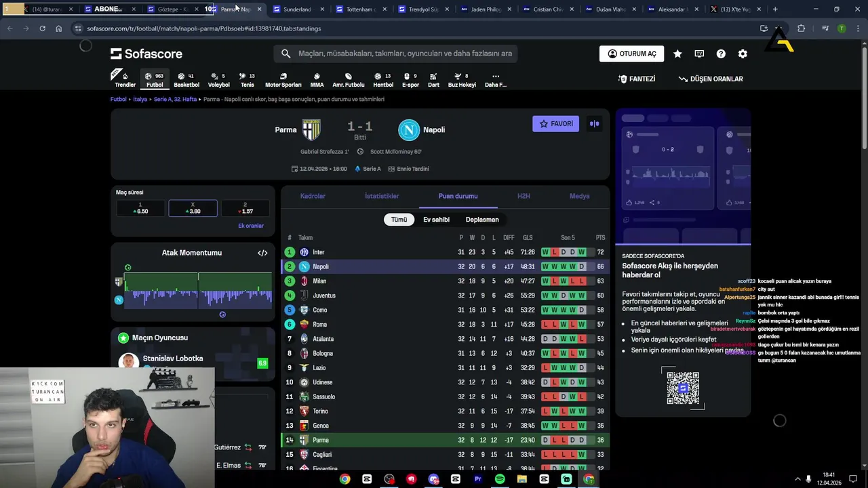The height and width of the screenshot is (488, 868).
Task: Click the Parma club crest in header
Action: 311,129
